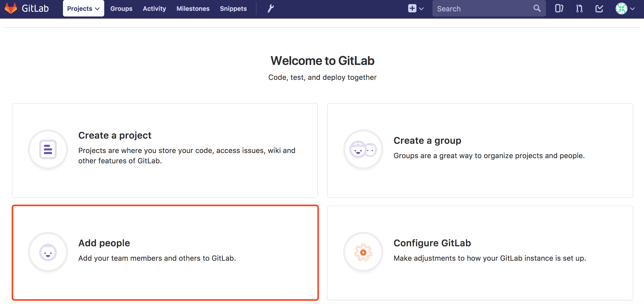Click the plus new item icon

tap(412, 9)
